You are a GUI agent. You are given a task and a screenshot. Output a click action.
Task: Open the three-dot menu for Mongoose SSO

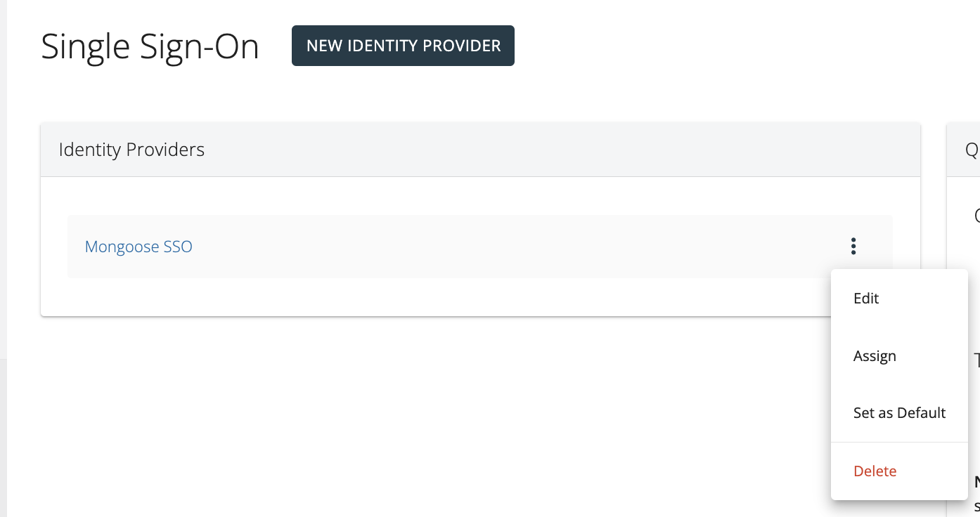click(x=853, y=246)
